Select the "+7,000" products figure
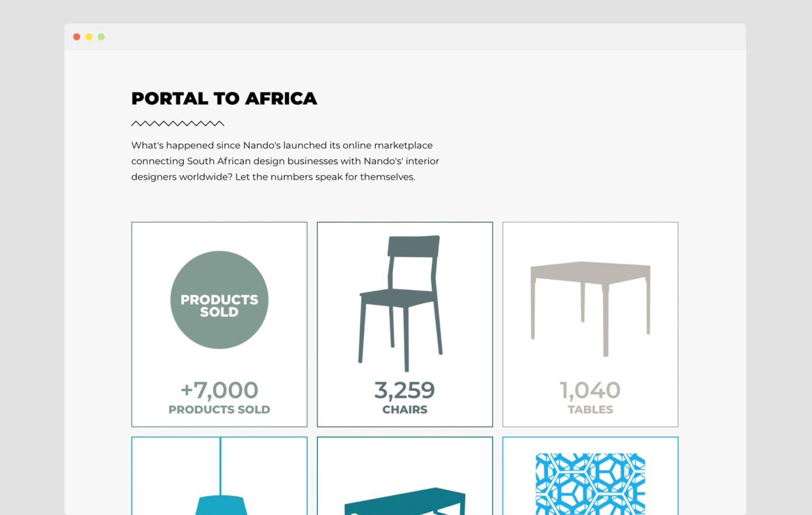The image size is (812, 515). (219, 390)
